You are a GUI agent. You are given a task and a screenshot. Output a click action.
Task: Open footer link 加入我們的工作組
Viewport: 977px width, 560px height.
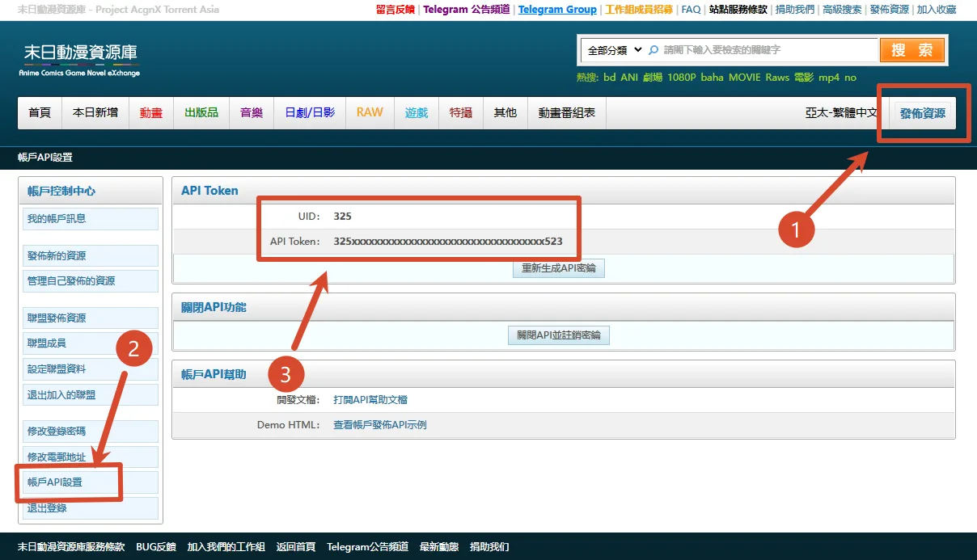[x=226, y=547]
